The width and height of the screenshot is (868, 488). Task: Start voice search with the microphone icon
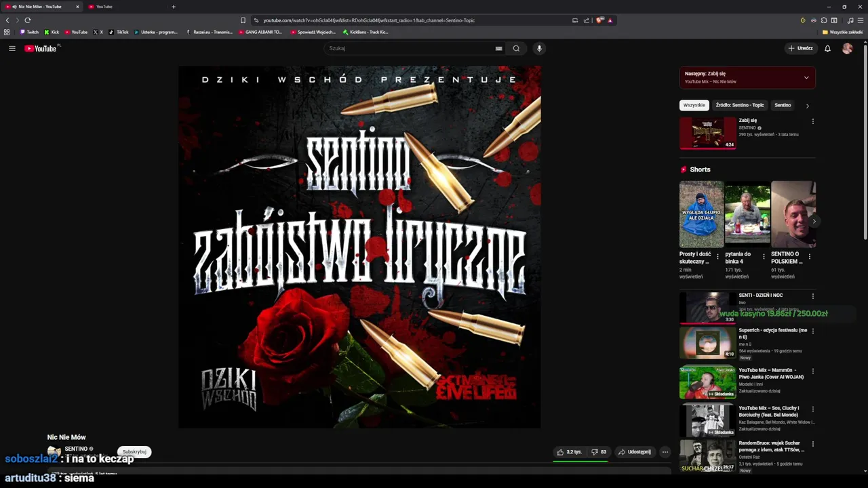coord(540,48)
